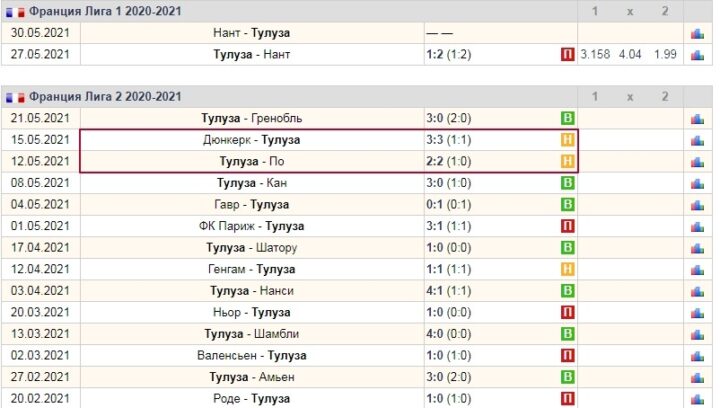Open stats chart icon for Дюнкерк - Тулуза
The image size is (720, 408).
[697, 140]
